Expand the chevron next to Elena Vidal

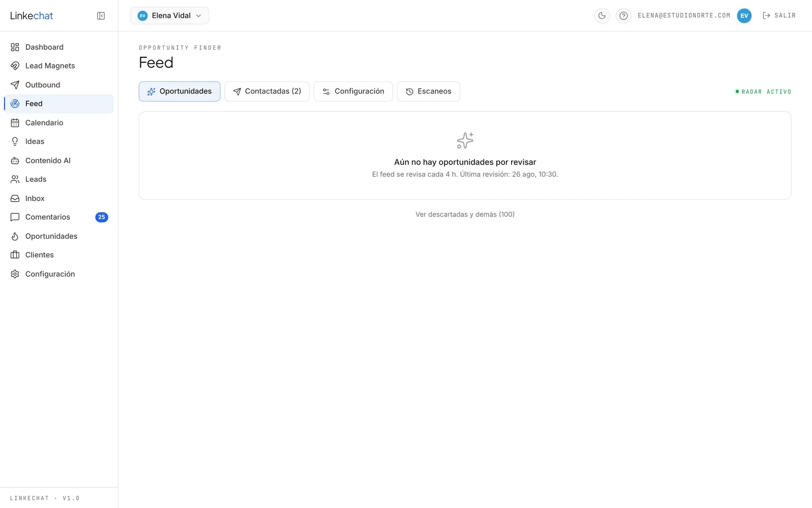tap(198, 16)
